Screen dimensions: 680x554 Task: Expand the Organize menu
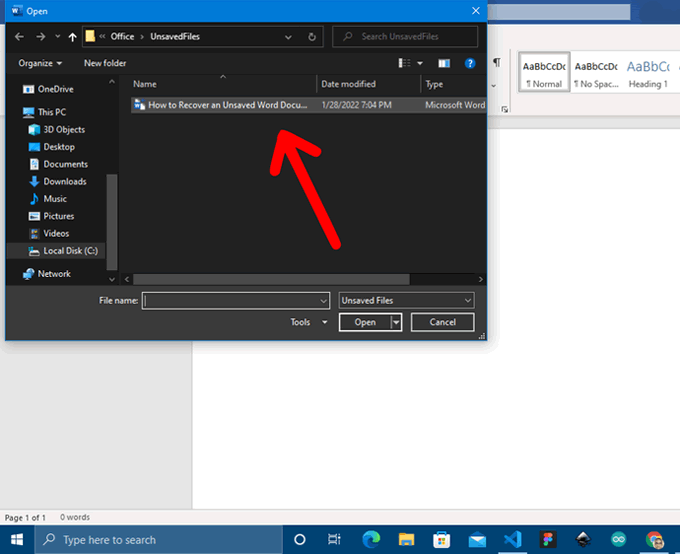(39, 63)
